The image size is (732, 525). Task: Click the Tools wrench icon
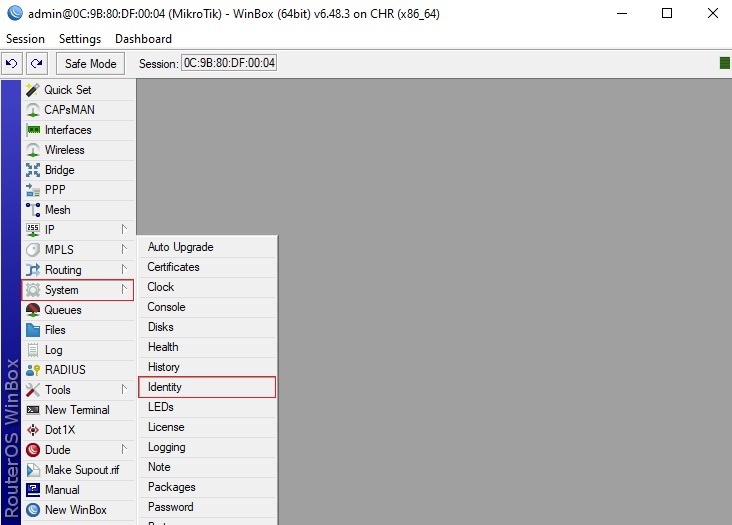(x=33, y=390)
